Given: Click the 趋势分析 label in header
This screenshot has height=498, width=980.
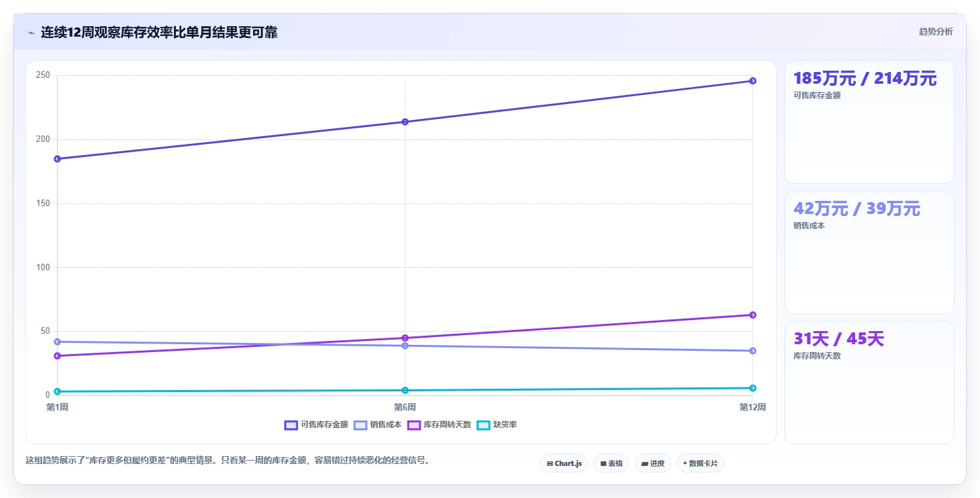Looking at the screenshot, I should pos(936,32).
